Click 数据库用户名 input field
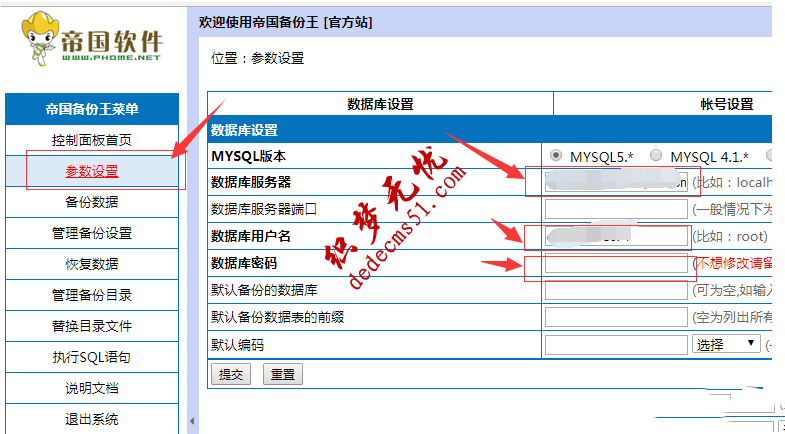785x434 pixels. click(616, 236)
